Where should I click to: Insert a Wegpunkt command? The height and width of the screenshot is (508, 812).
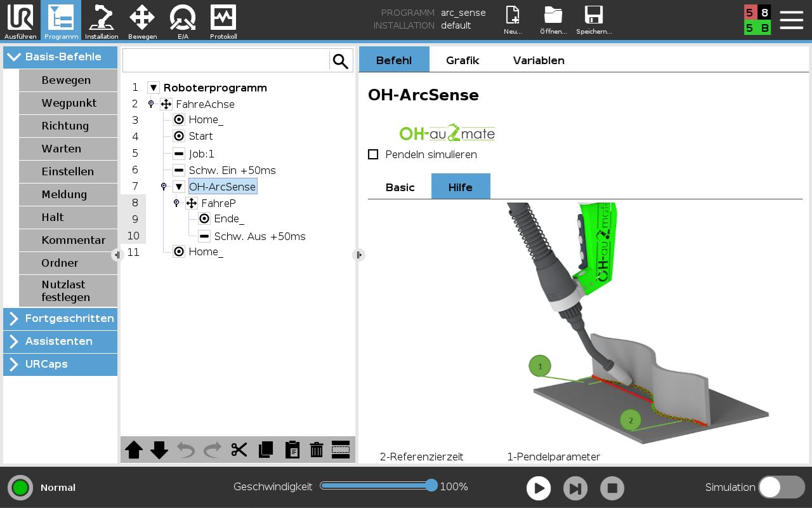pyautogui.click(x=68, y=103)
